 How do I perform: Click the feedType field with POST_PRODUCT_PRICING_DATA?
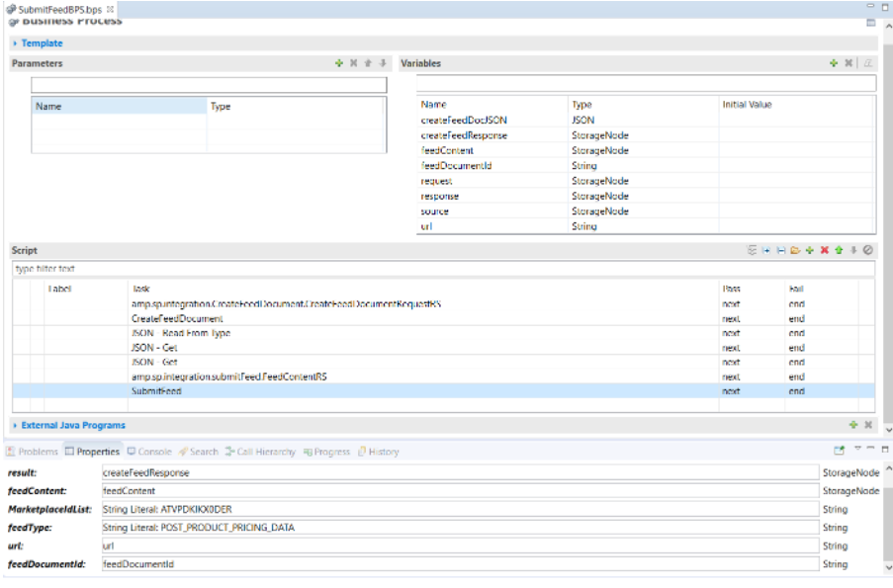tap(460, 527)
